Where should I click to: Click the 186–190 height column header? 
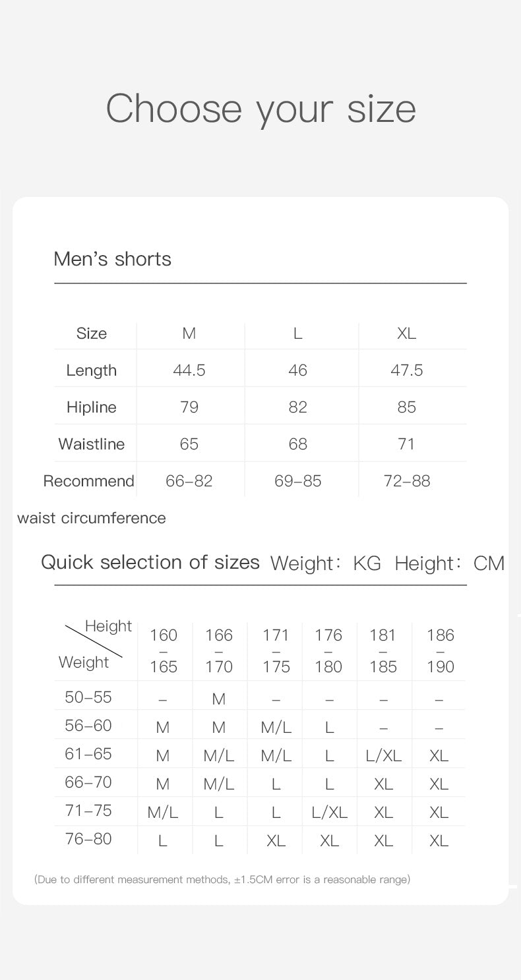pos(440,650)
